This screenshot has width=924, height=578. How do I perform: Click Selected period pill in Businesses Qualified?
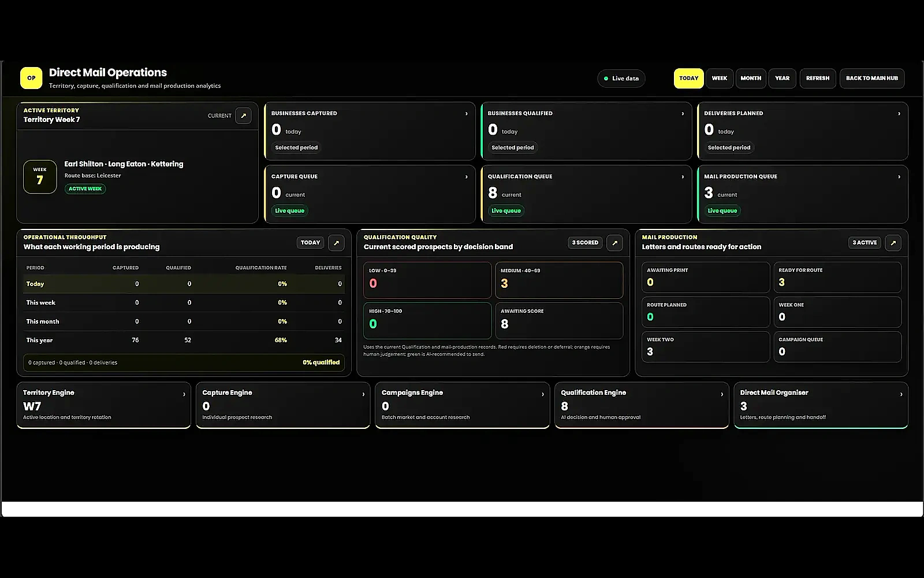(x=513, y=148)
